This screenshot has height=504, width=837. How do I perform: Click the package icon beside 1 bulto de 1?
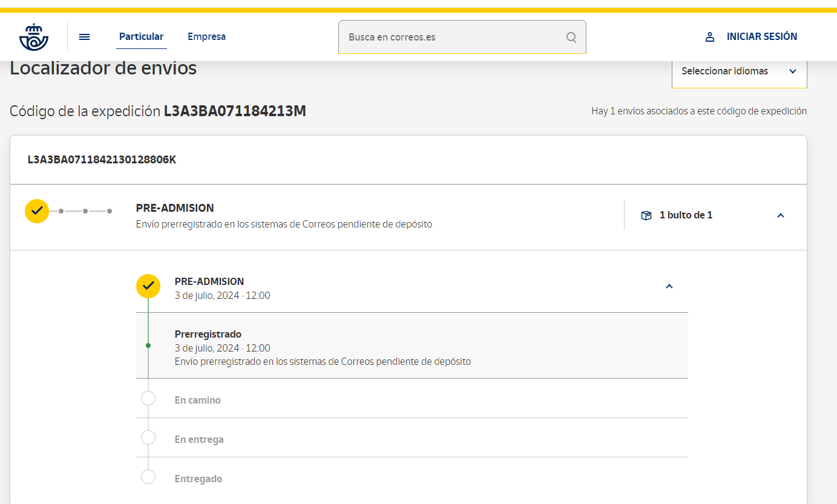646,215
